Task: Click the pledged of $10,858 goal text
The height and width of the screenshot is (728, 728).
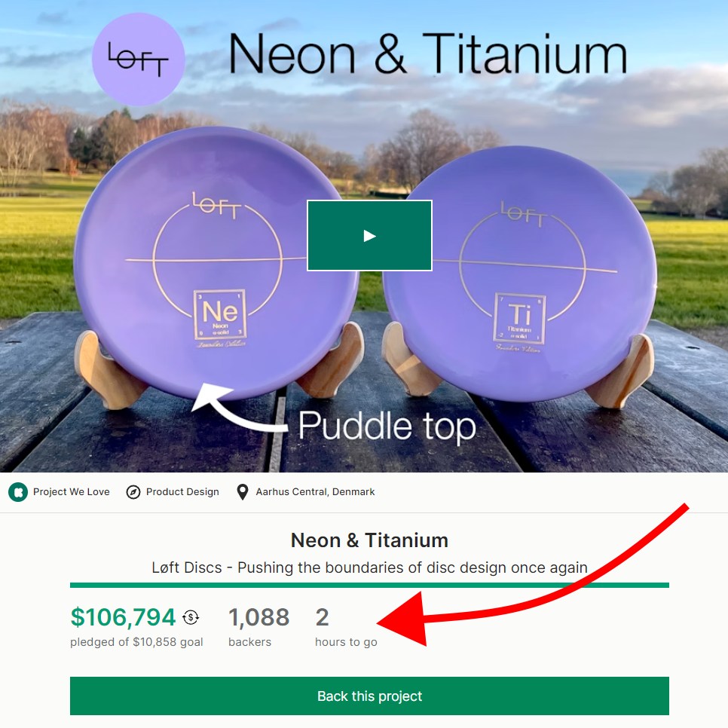Action: tap(136, 642)
